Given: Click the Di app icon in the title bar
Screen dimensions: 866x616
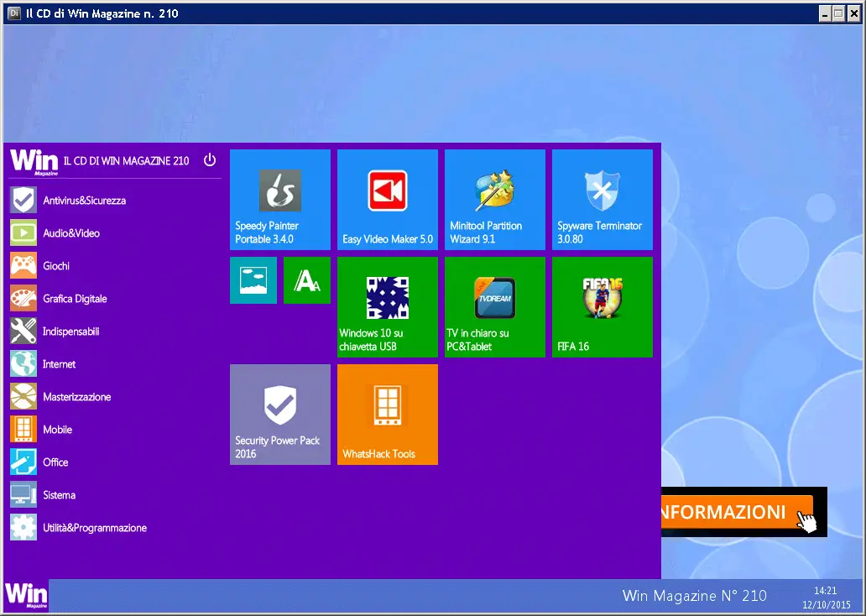Looking at the screenshot, I should point(14,13).
